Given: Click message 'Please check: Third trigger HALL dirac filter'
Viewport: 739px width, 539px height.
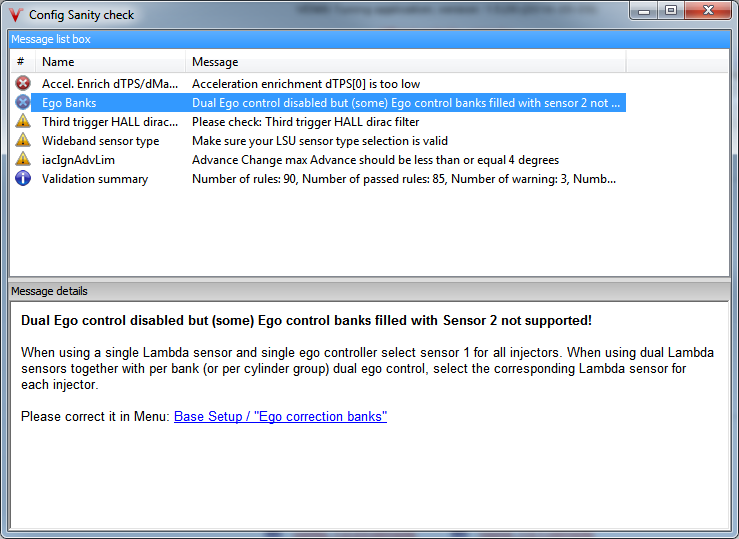Looking at the screenshot, I should 305,122.
